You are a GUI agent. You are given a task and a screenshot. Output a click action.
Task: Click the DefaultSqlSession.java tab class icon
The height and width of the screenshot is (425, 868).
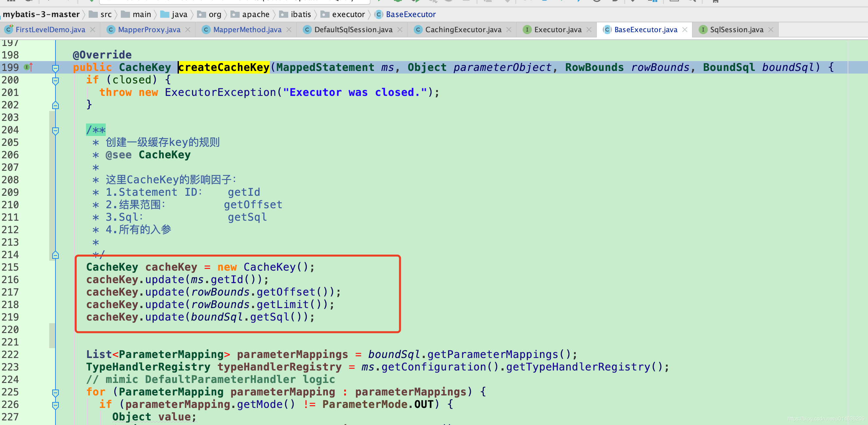307,30
